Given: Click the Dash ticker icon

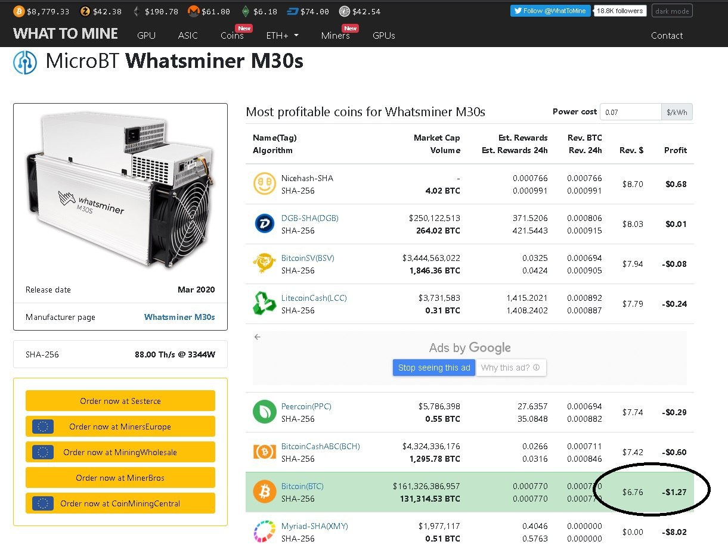Looking at the screenshot, I should click(293, 11).
